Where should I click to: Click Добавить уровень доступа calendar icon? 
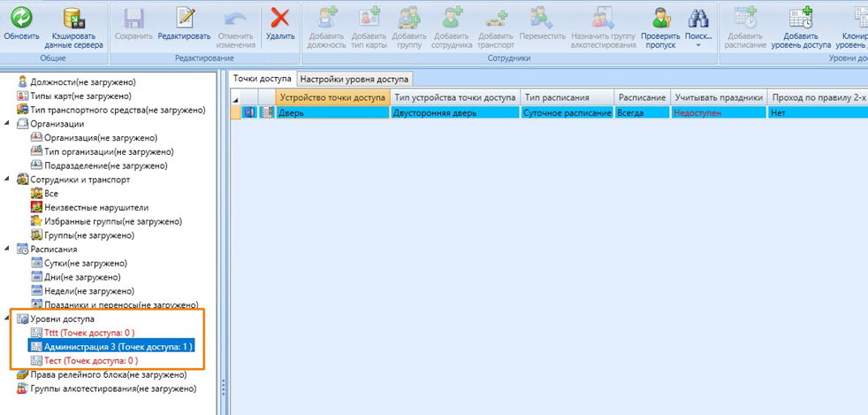pos(801,17)
